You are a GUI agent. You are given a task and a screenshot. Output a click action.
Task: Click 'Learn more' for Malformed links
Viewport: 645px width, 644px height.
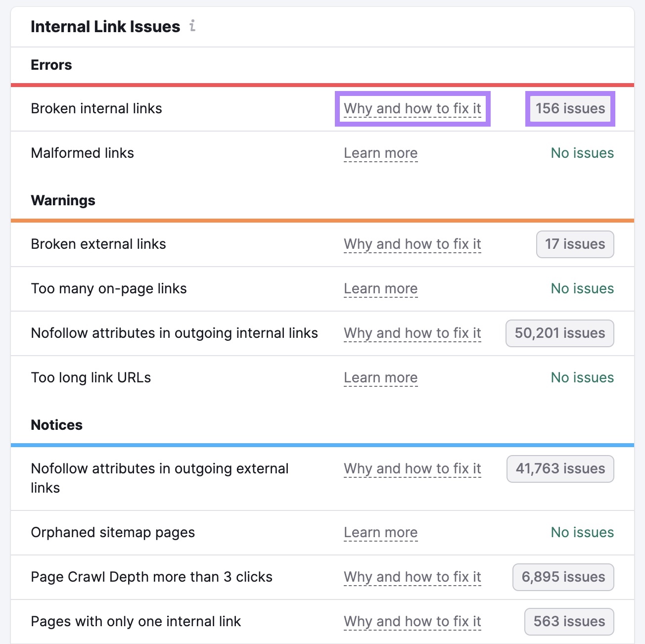pos(381,153)
